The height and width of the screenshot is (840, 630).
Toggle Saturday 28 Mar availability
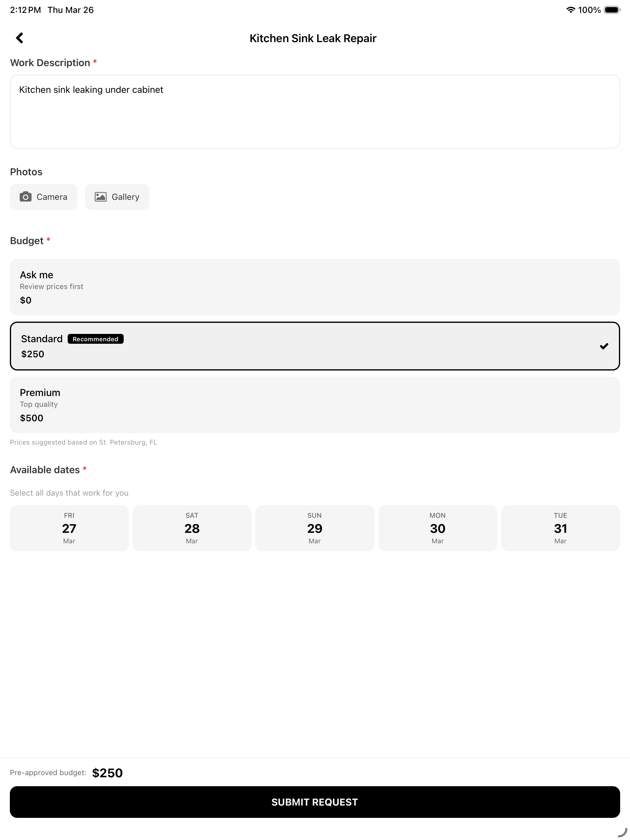click(x=192, y=528)
